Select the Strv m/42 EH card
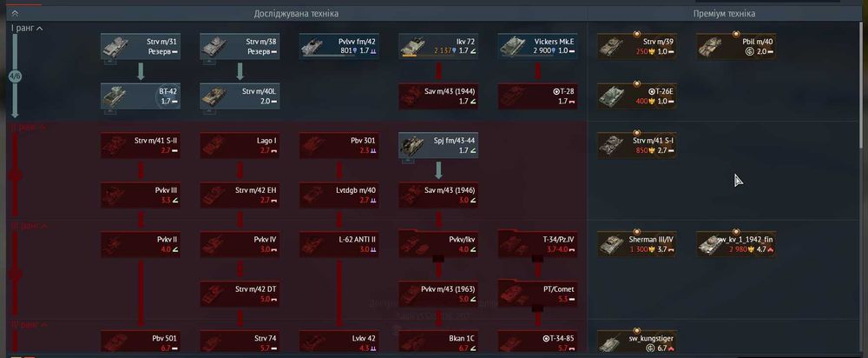 coord(240,195)
